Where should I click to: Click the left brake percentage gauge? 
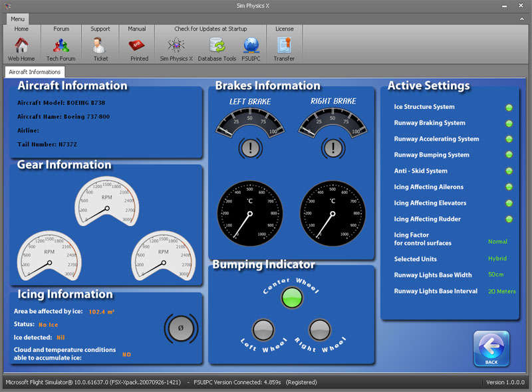(x=249, y=123)
